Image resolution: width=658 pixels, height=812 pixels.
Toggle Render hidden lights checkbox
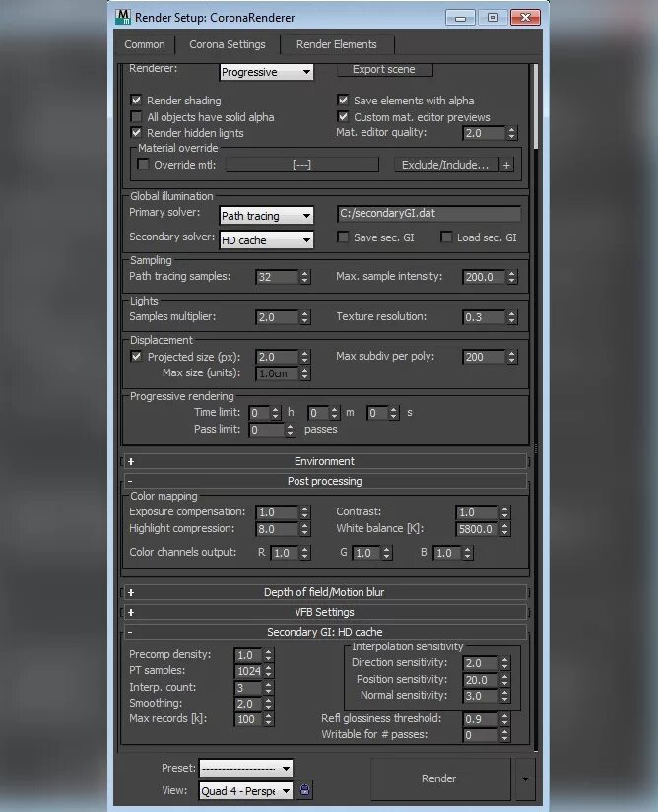pyautogui.click(x=136, y=133)
